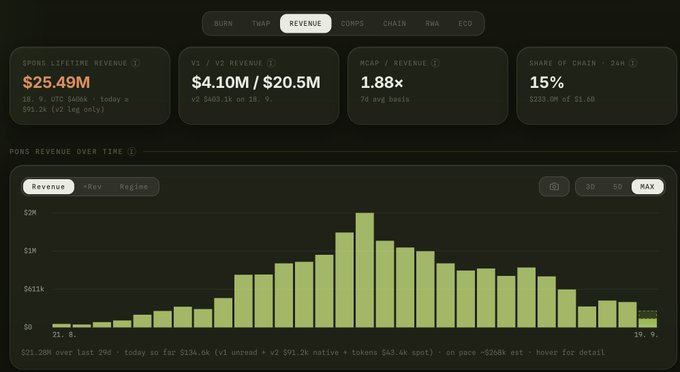Open info icon beside SHARE OF CHAIN 24H

point(633,63)
